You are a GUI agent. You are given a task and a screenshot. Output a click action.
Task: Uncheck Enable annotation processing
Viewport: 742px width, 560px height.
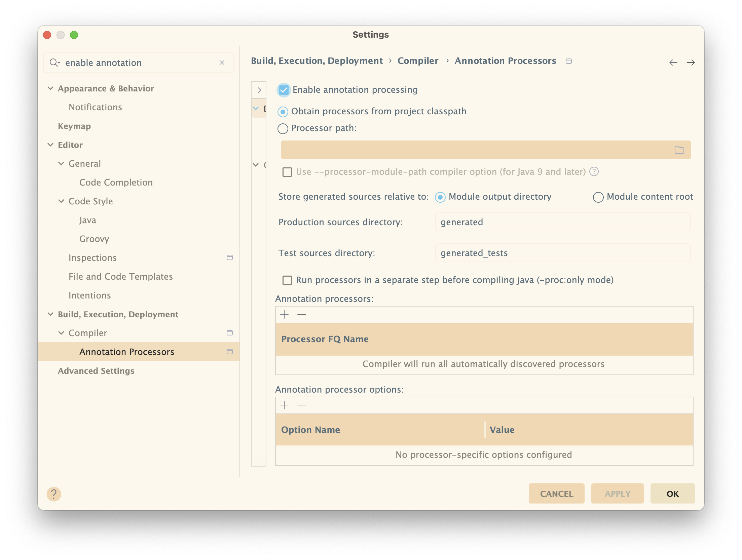pos(284,90)
